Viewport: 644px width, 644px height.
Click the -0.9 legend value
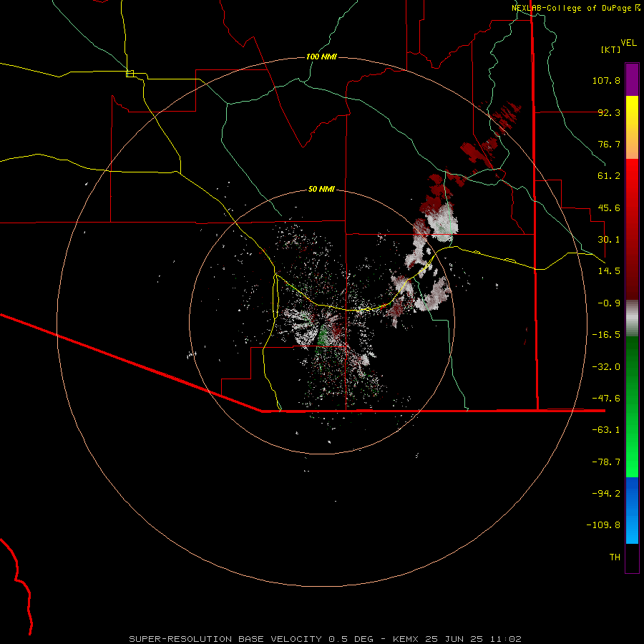(x=609, y=303)
